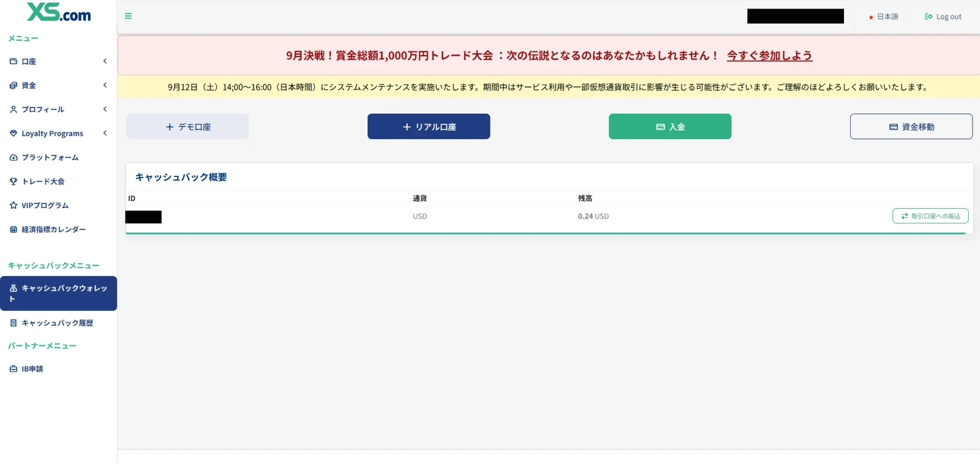Click the プラットフォーム download icon
Viewport: 980px width, 464px height.
click(x=13, y=157)
